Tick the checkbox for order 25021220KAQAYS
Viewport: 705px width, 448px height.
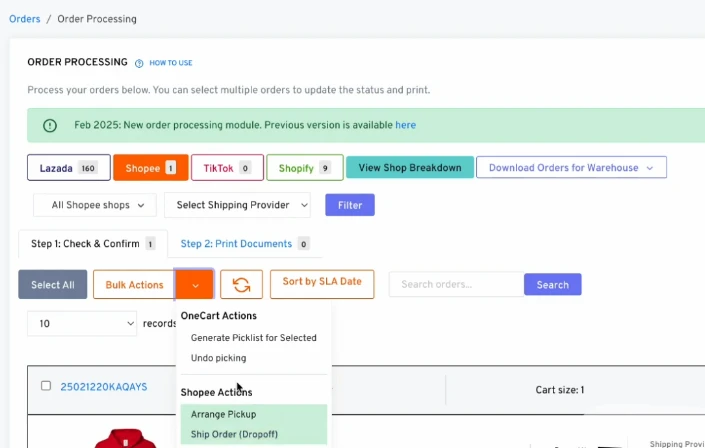[x=46, y=386]
